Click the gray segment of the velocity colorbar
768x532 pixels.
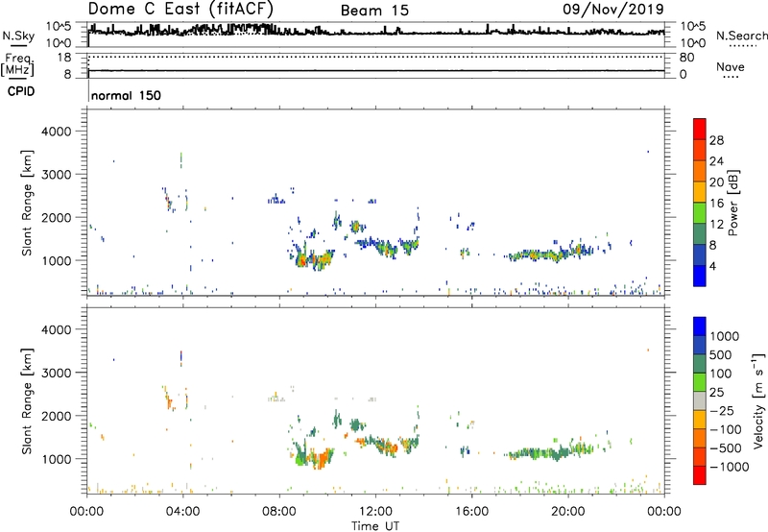(x=700, y=401)
